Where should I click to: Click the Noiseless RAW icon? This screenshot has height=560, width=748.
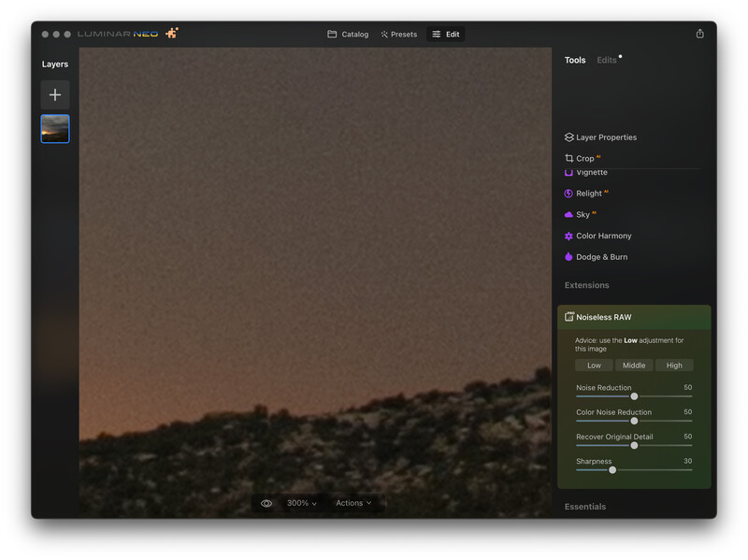click(569, 317)
